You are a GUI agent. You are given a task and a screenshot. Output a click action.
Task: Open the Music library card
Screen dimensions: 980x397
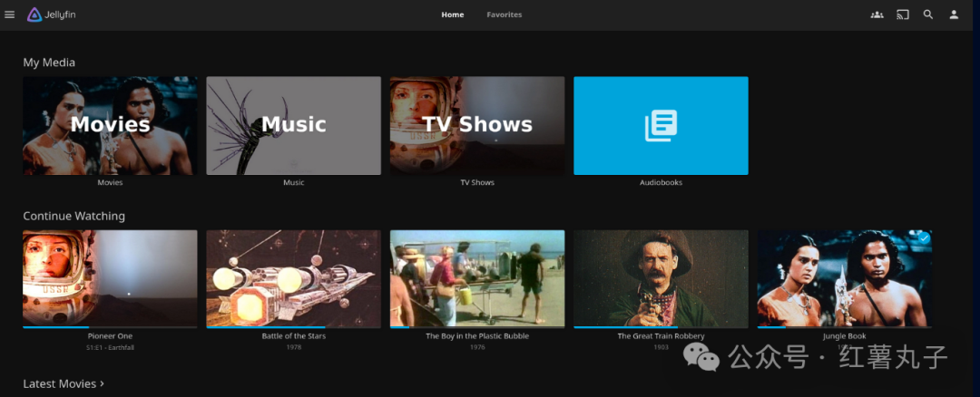click(x=293, y=125)
